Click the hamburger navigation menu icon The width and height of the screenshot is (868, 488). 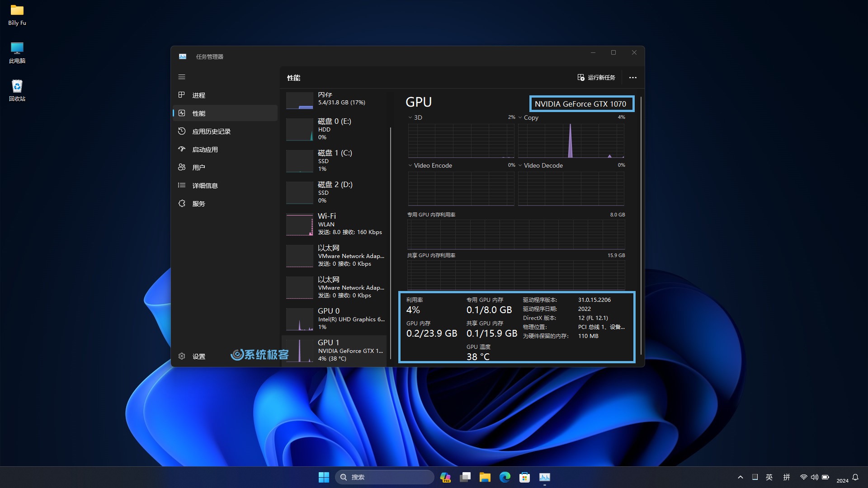182,77
